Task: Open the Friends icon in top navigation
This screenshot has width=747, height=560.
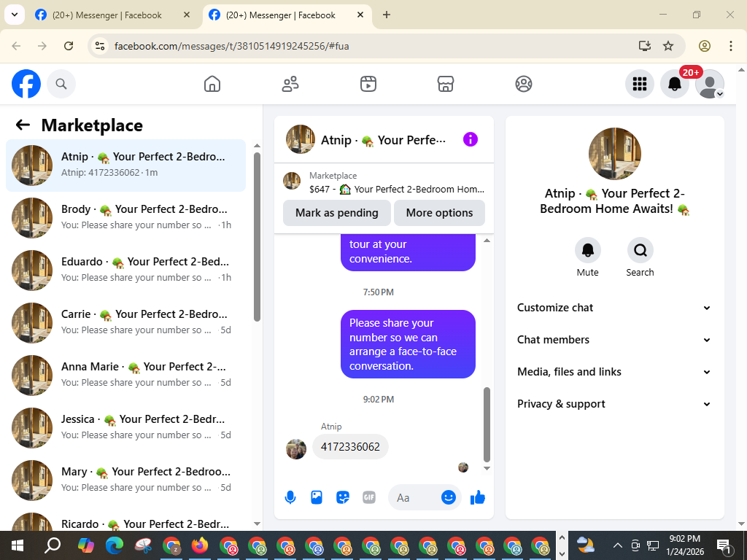Action: [290, 84]
